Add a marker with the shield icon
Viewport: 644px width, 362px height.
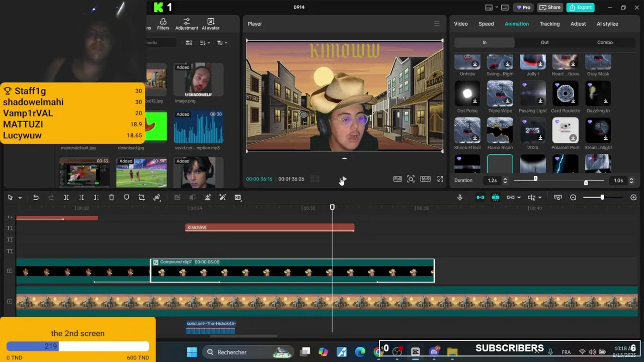[126, 198]
